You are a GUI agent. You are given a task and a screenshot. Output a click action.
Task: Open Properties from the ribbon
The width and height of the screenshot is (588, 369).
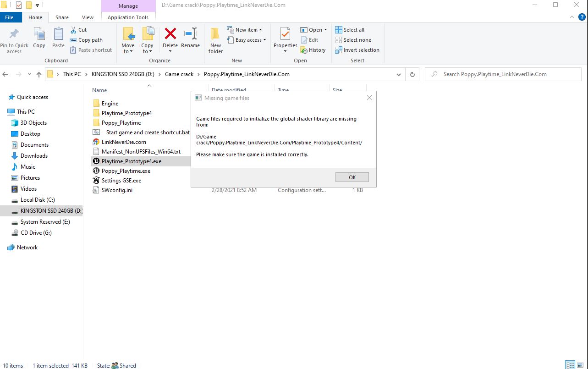coord(285,34)
